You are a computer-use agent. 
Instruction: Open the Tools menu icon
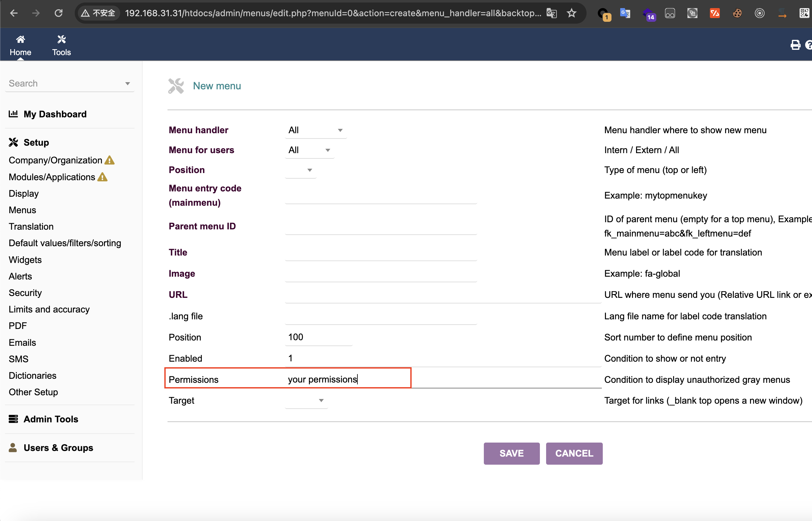[x=61, y=40]
